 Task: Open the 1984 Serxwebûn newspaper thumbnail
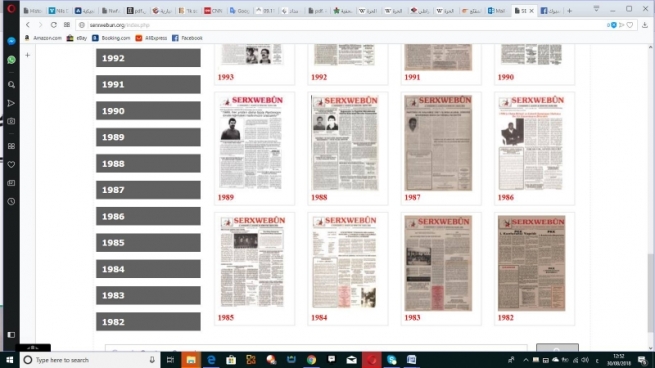tap(345, 263)
